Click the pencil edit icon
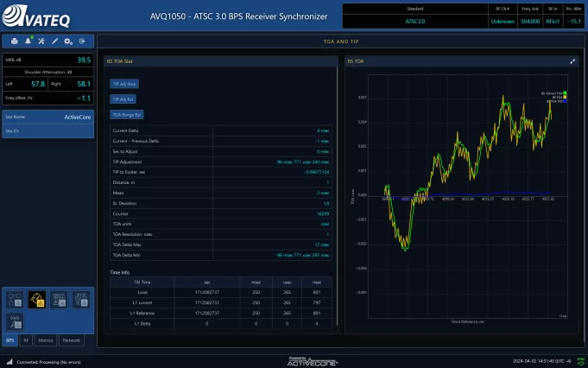This screenshot has height=368, width=588. pos(54,41)
